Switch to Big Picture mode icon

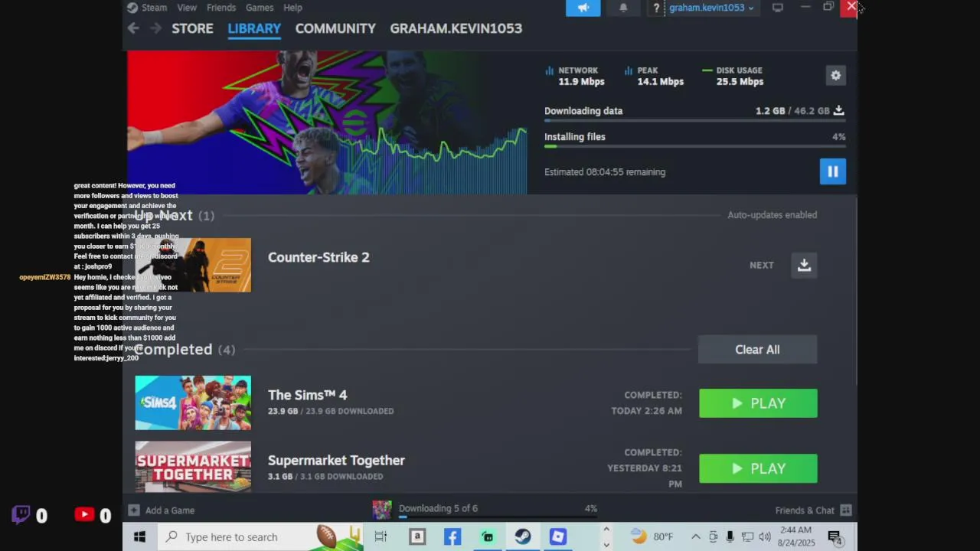click(777, 8)
